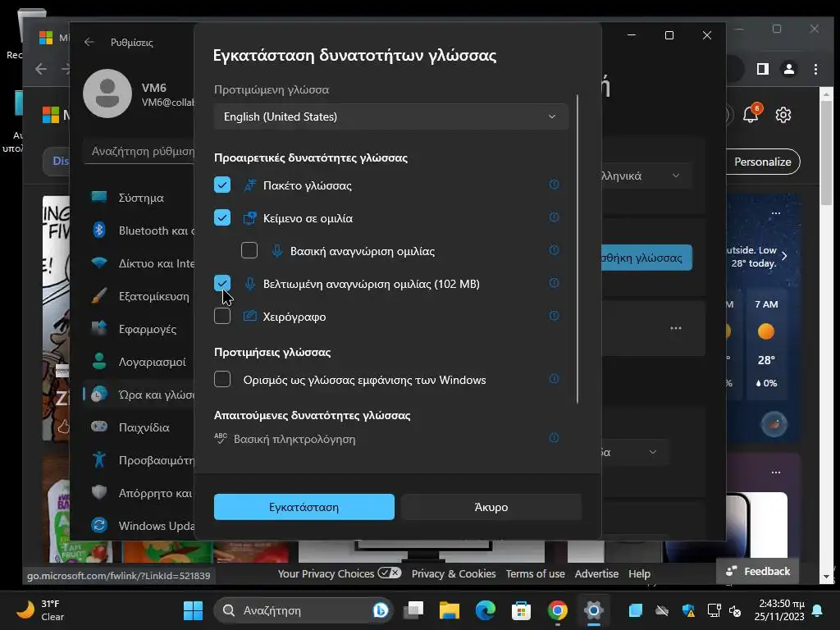Show info for Βασική πληκτρολόγηση

tap(554, 438)
